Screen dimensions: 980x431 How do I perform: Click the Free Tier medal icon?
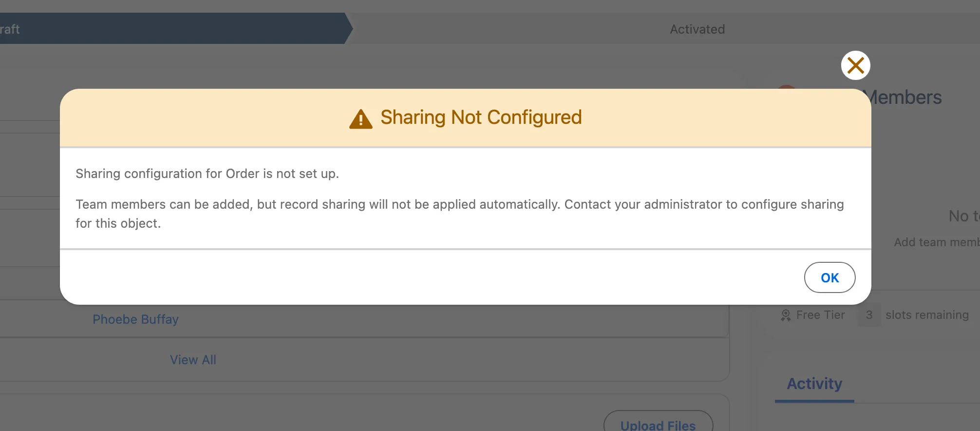point(786,314)
